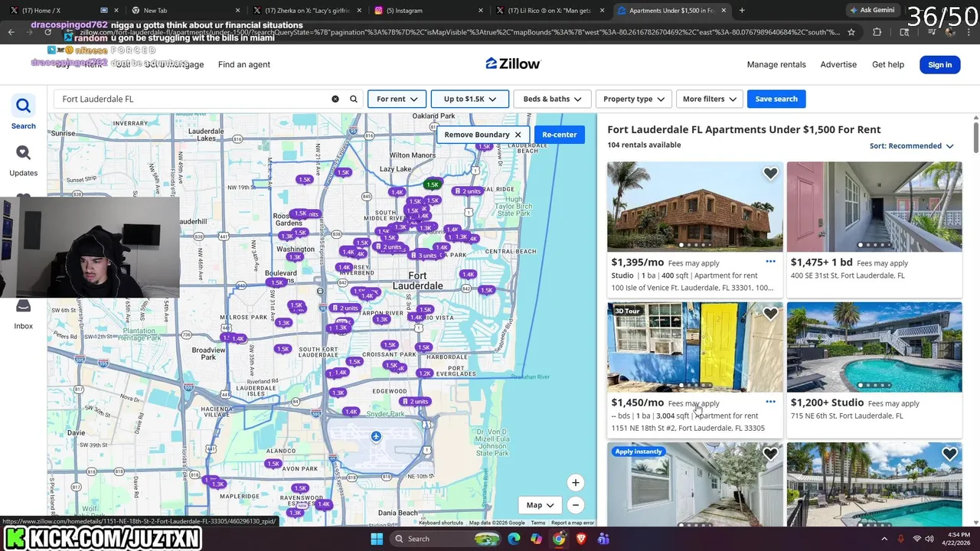
Task: Open the For rent filter dropdown
Action: pyautogui.click(x=397, y=99)
